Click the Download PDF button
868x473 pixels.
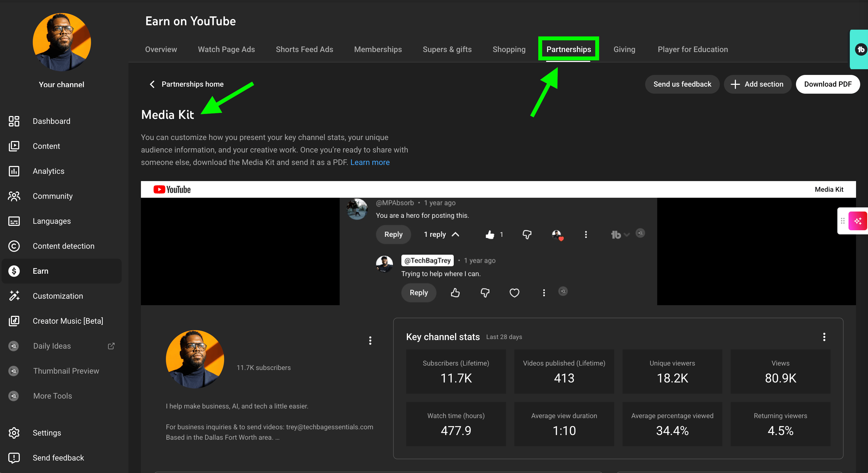[x=828, y=84]
